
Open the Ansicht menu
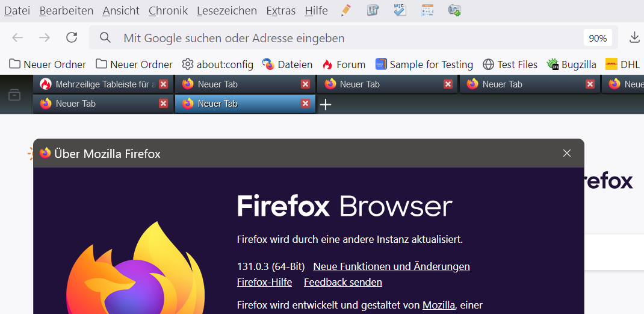click(x=121, y=11)
